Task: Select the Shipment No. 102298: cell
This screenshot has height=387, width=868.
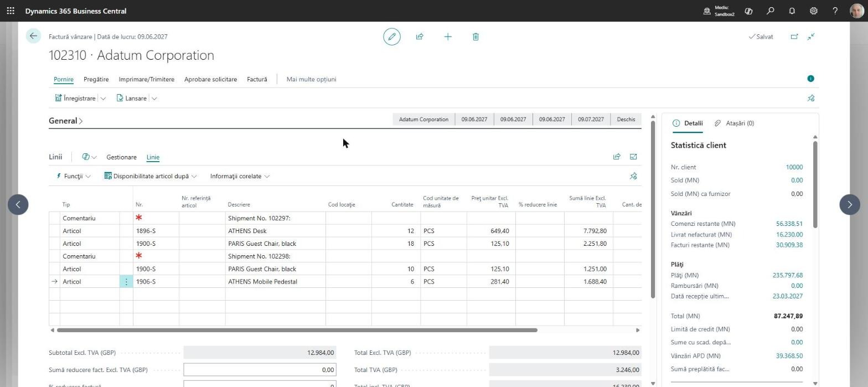Action: point(275,256)
